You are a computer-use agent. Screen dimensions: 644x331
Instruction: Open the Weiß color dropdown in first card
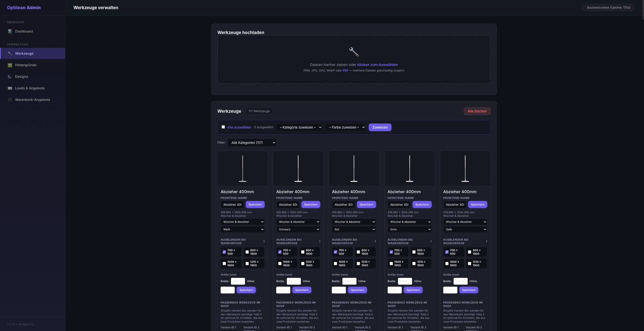[242, 230]
